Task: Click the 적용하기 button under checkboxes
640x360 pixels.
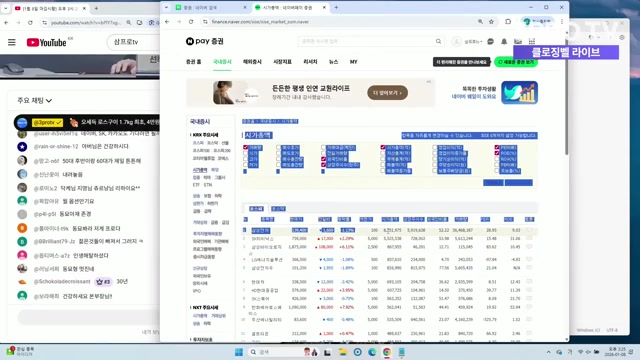Action: [493, 182]
